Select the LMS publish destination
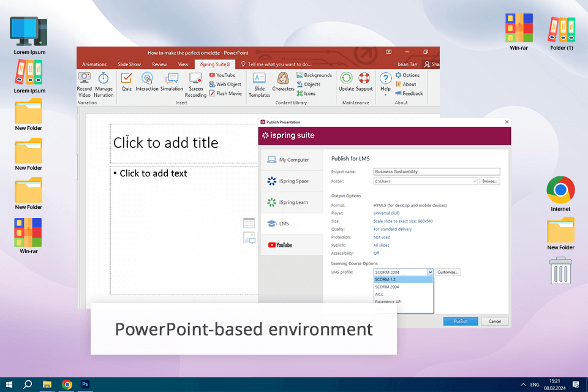This screenshot has height=392, width=588. 292,224
